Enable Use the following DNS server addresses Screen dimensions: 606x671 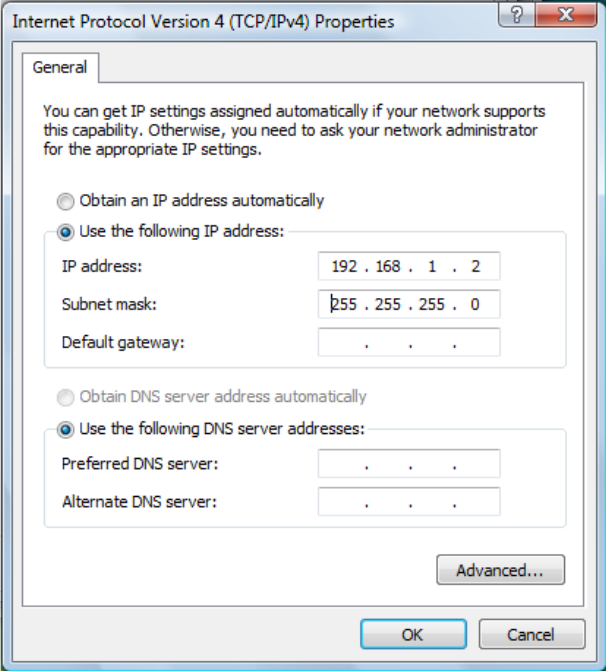click(x=66, y=429)
